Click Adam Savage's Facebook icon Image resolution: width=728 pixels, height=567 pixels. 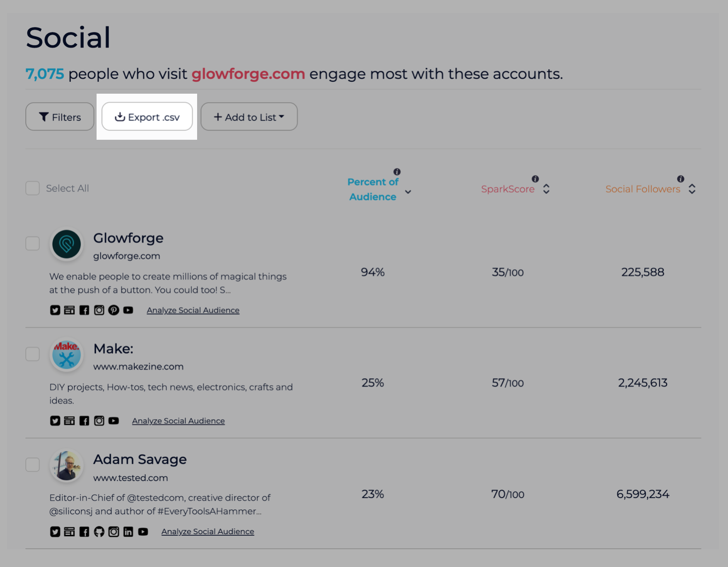pyautogui.click(x=84, y=532)
